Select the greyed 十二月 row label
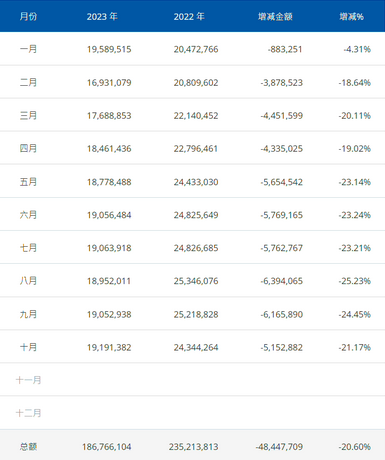 click(28, 413)
